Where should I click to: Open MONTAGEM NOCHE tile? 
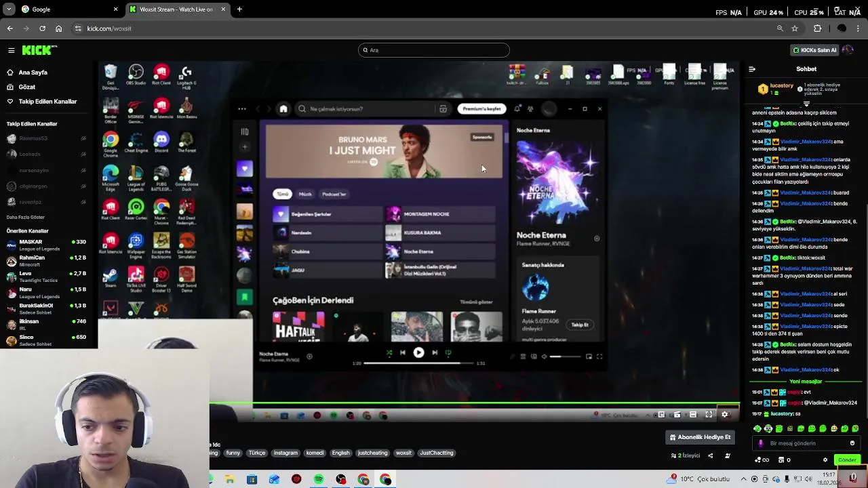(441, 214)
